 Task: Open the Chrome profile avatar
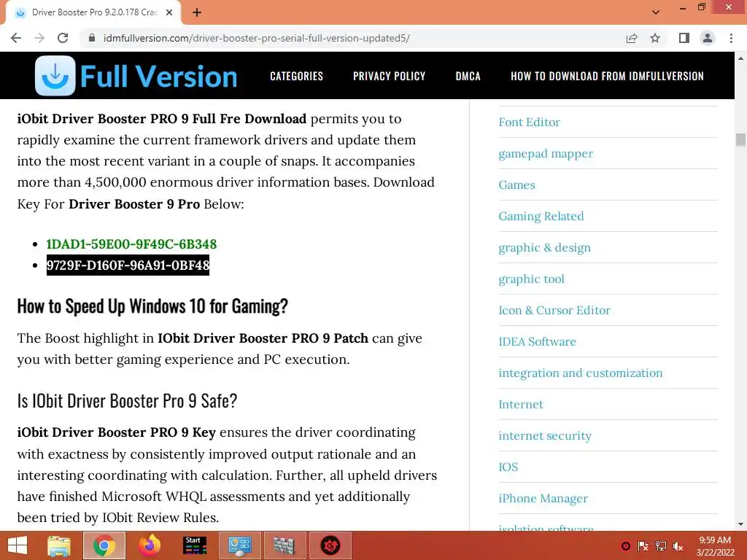point(708,38)
